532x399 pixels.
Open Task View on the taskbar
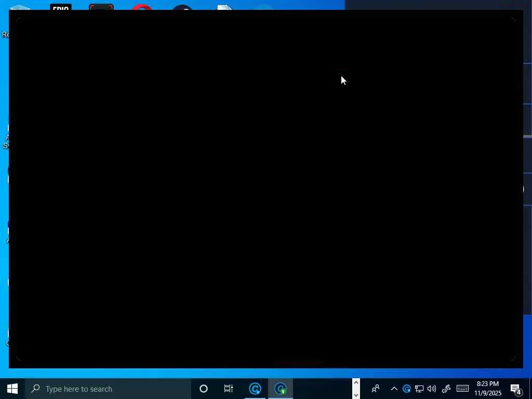(229, 389)
